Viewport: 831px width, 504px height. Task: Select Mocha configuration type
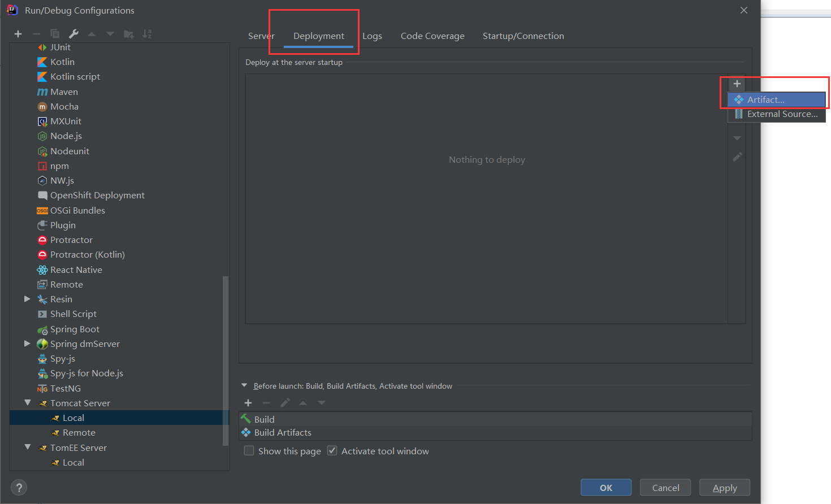(x=64, y=106)
